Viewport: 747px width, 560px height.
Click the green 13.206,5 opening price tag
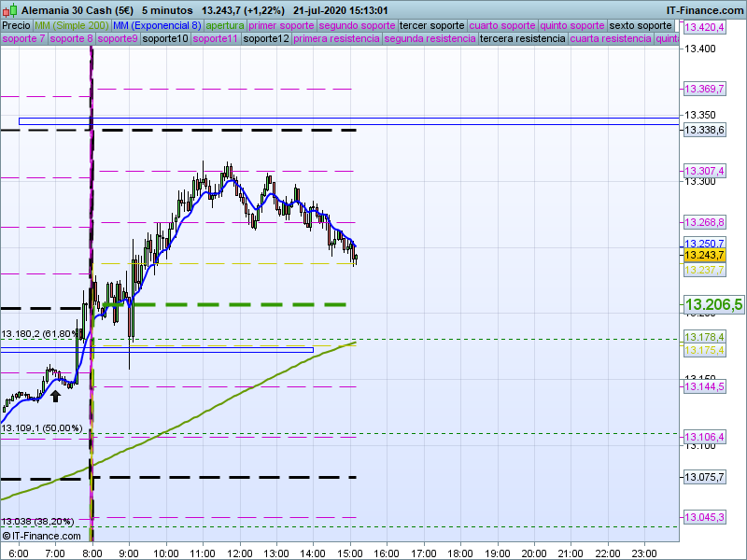pos(713,305)
